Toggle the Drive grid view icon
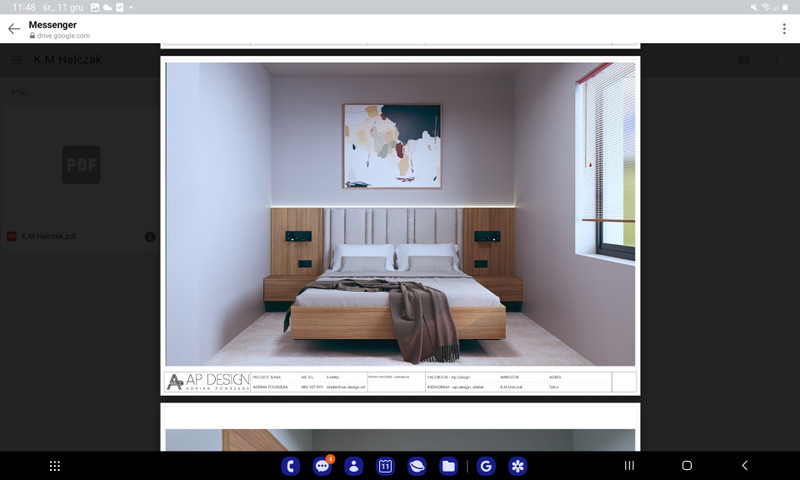The height and width of the screenshot is (480, 800). pos(743,60)
